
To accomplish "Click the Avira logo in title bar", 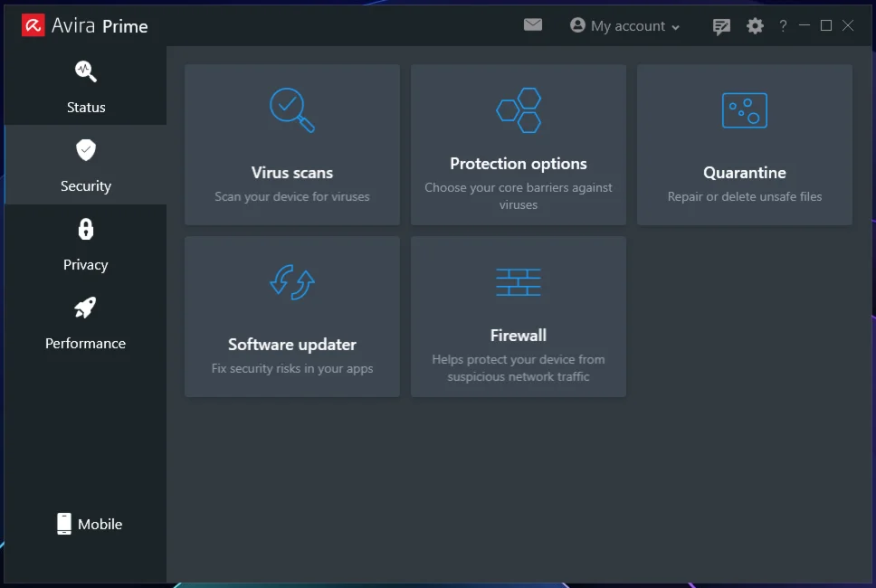I will pos(33,25).
